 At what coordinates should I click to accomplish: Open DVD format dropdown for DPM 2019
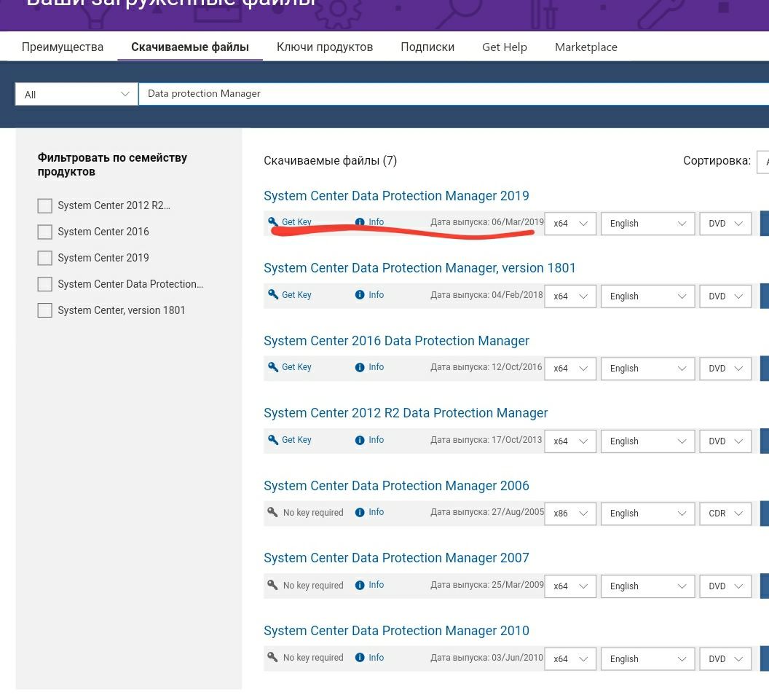725,223
